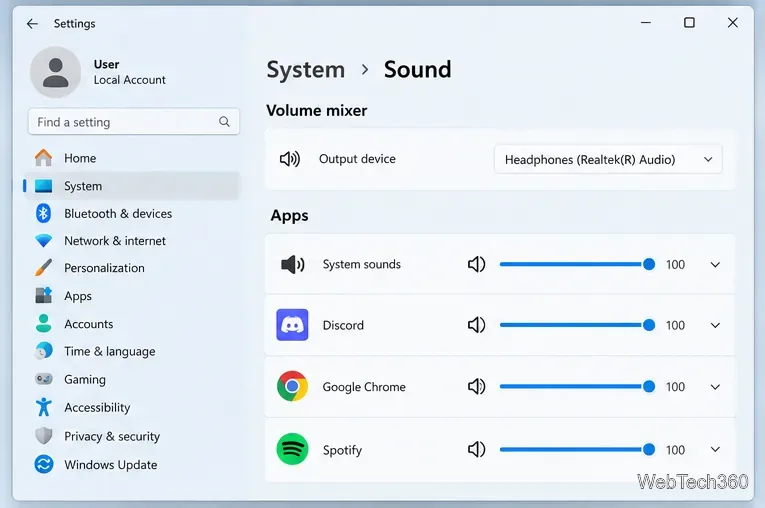This screenshot has width=765, height=508.
Task: Click the Google Chrome app icon
Action: click(292, 386)
